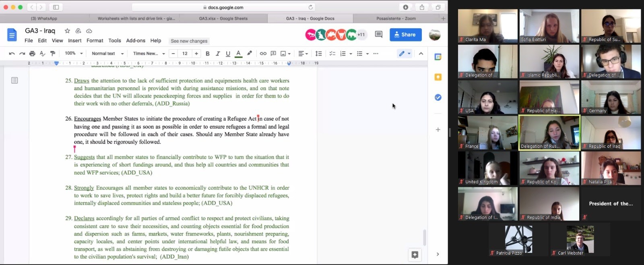Open the Tools menu
The width and height of the screenshot is (644, 265).
click(115, 41)
